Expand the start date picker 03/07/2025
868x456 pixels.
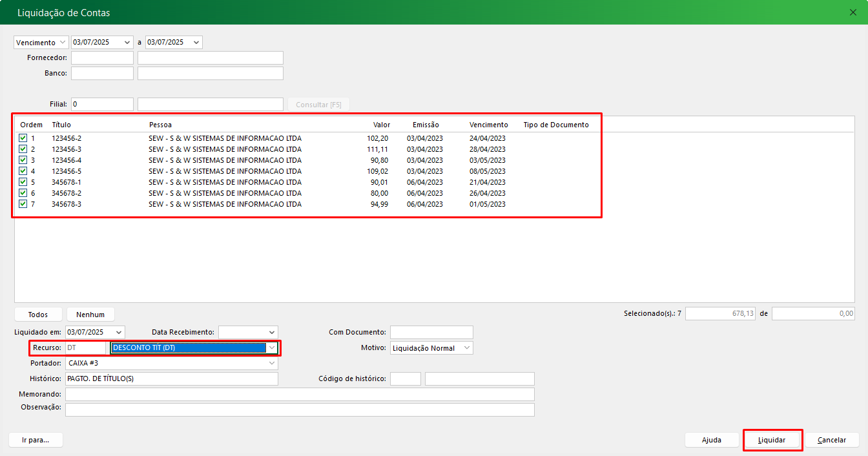coord(127,43)
